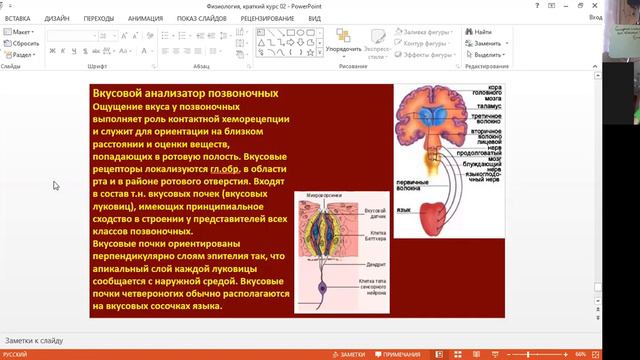640x360 pixels.
Task: Select the down arrow shape in gallery
Action: tap(300, 42)
